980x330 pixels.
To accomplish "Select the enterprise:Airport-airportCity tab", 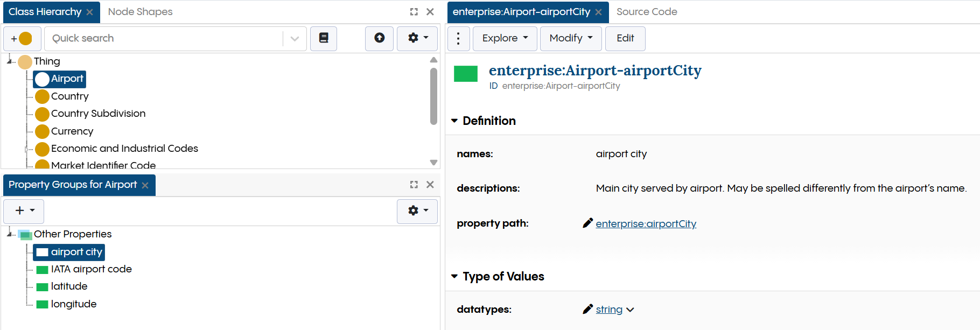I will coord(521,12).
